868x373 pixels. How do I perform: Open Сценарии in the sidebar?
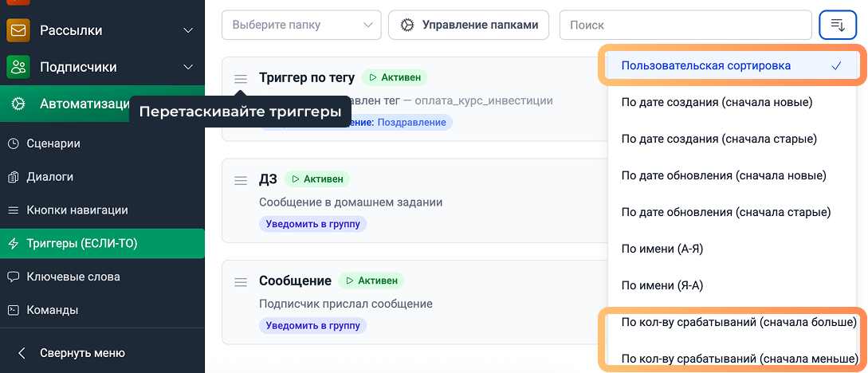(53, 143)
